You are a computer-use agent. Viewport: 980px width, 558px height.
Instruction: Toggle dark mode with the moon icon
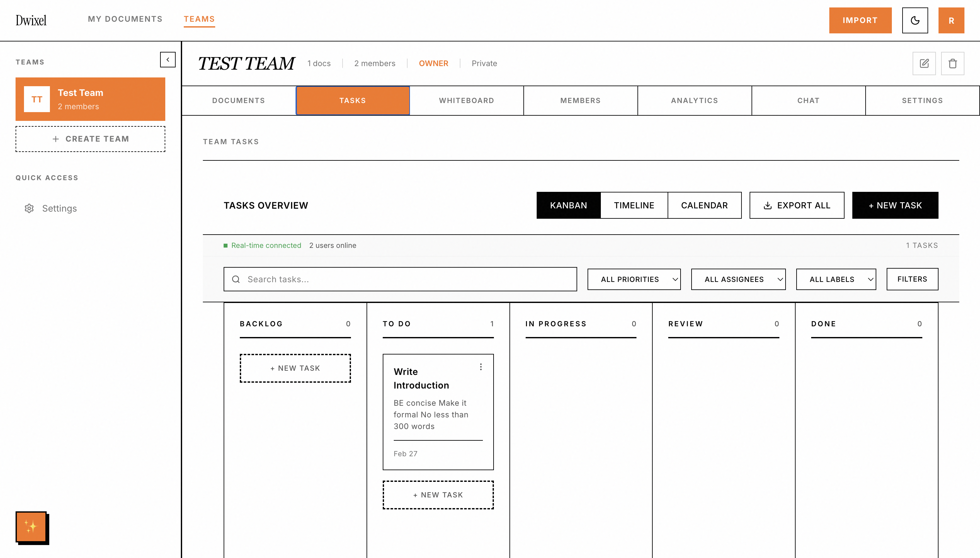[x=915, y=20]
